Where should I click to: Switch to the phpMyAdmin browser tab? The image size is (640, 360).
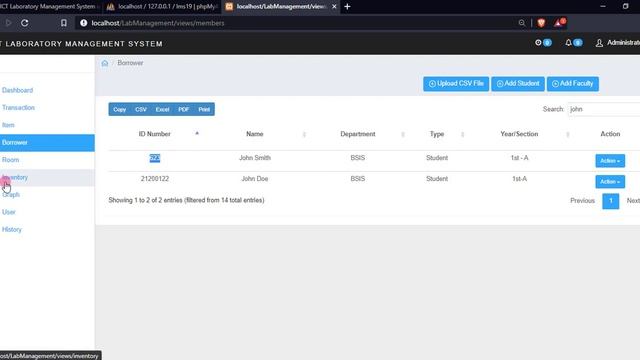coord(162,7)
